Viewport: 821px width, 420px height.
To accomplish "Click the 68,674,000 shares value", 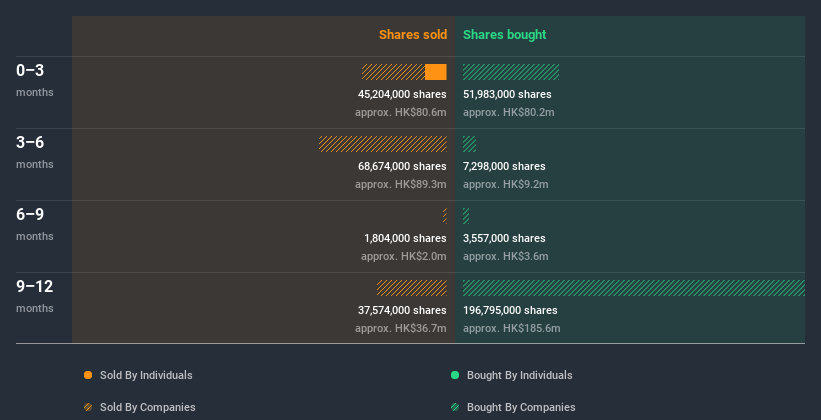I will coord(402,167).
